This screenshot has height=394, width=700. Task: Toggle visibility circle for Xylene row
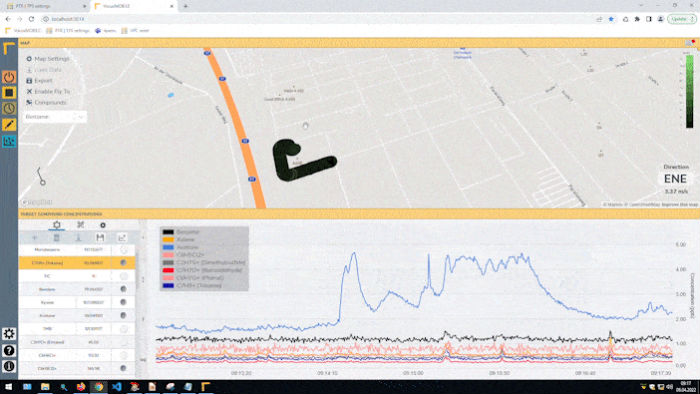[124, 302]
